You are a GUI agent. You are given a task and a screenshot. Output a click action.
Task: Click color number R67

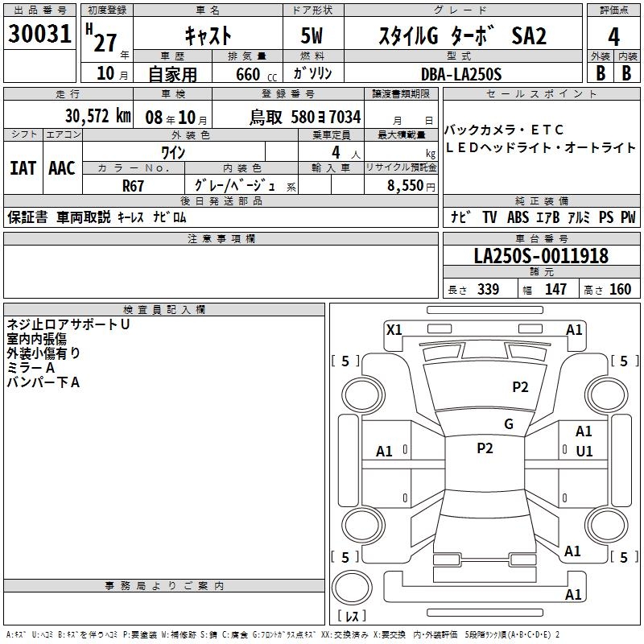[x=133, y=186]
